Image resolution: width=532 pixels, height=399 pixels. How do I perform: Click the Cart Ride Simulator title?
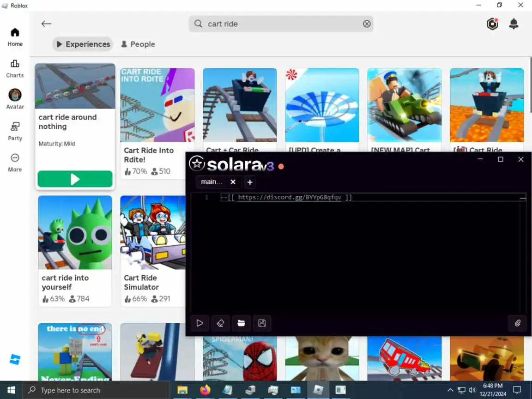pos(141,282)
